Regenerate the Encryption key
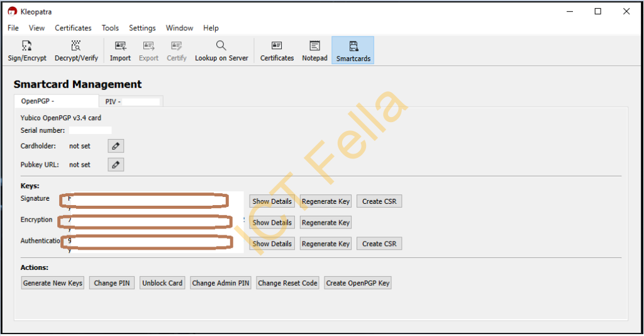This screenshot has height=336, width=644. pos(326,223)
